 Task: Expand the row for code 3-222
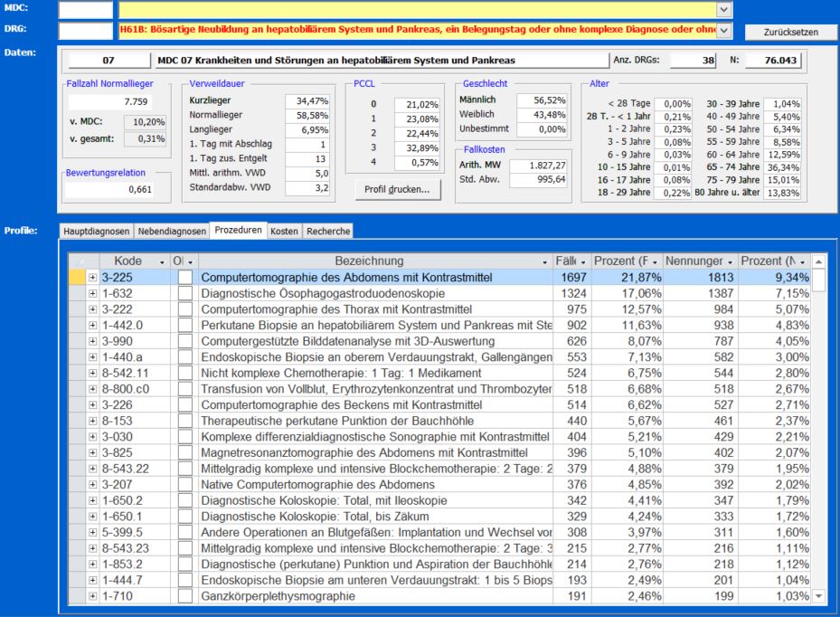[x=92, y=309]
